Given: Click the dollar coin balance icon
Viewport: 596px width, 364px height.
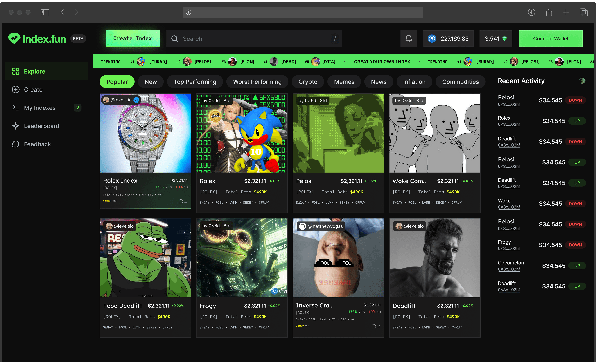Looking at the screenshot, I should tap(432, 39).
